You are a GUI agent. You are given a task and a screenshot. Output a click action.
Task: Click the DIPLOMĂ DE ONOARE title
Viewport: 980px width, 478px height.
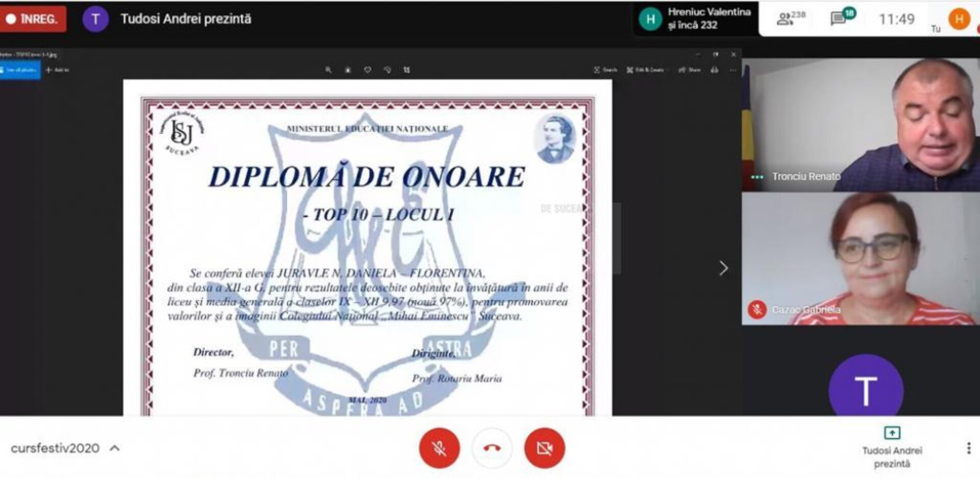(x=366, y=177)
